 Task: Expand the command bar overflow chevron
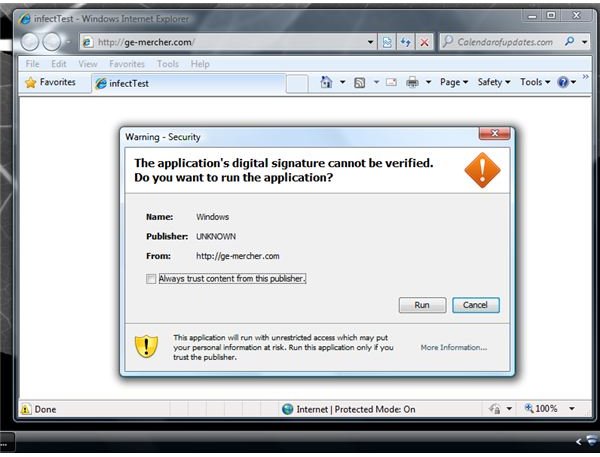(x=585, y=77)
